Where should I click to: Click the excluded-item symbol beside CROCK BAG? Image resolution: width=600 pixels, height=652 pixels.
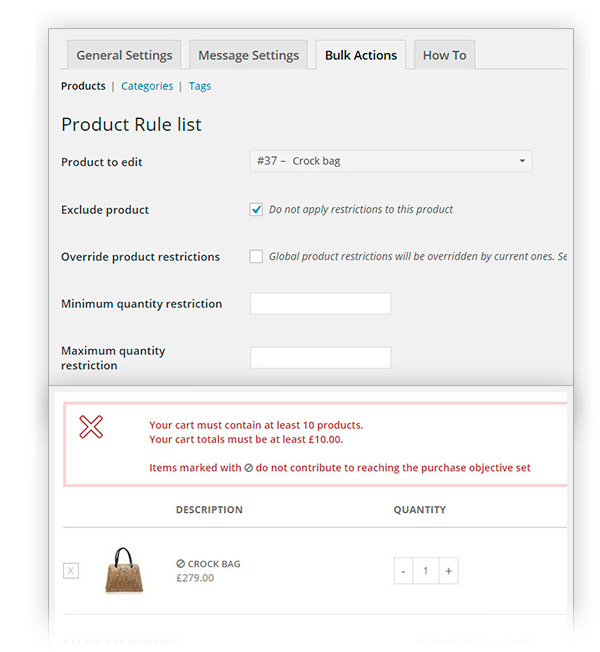(180, 564)
